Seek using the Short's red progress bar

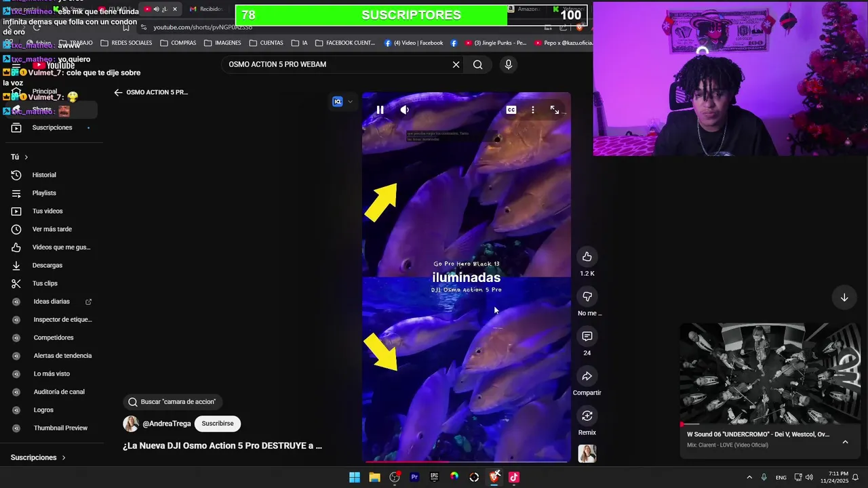click(x=467, y=462)
